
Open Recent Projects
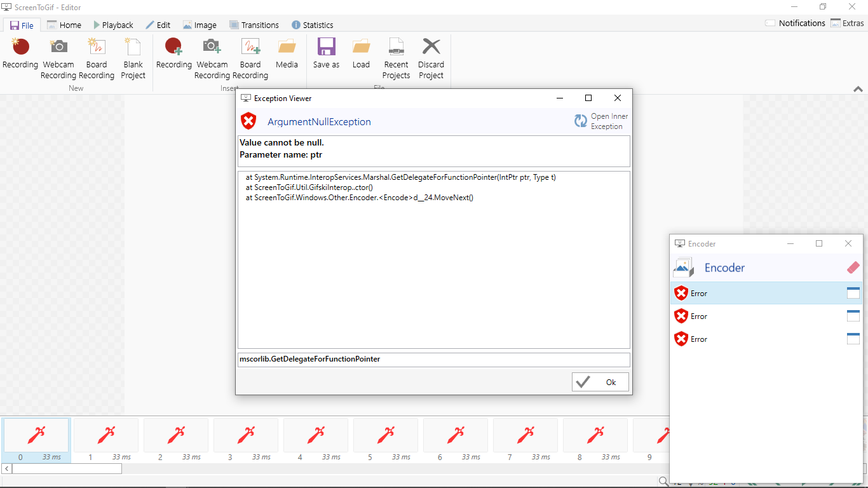[397, 58]
